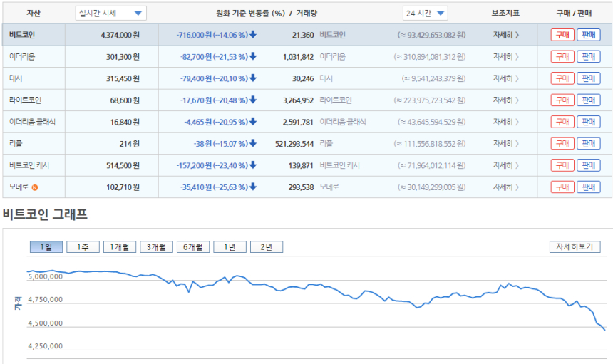Screen dimensions: 613x364
Task: Click 구매 button for 이더리움 클래식
Action: 562,122
